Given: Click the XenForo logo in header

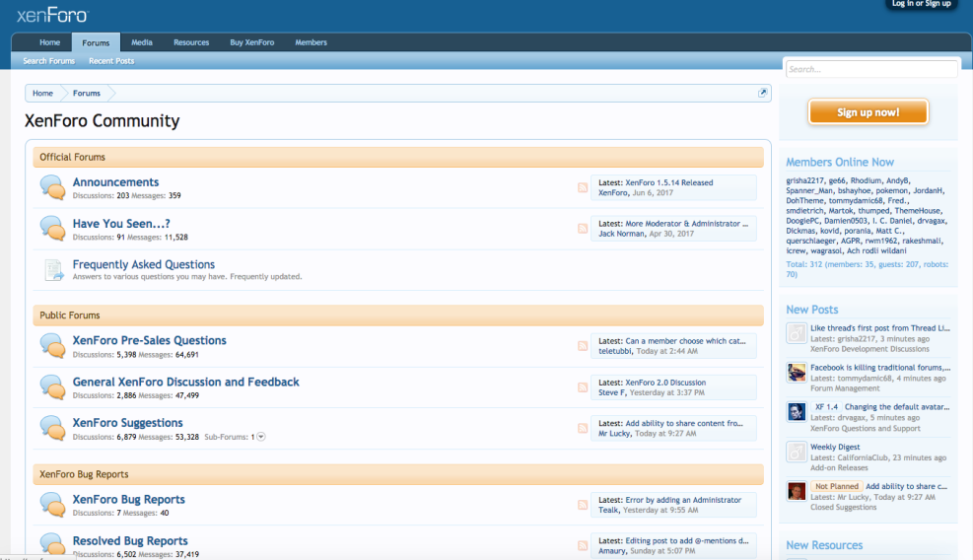Looking at the screenshot, I should point(51,15).
